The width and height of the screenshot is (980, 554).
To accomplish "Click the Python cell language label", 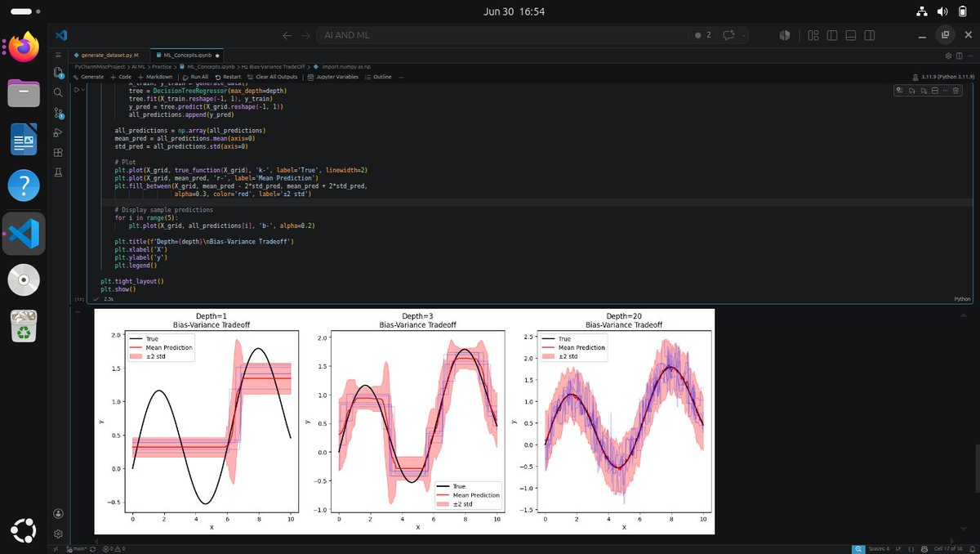I will [964, 299].
